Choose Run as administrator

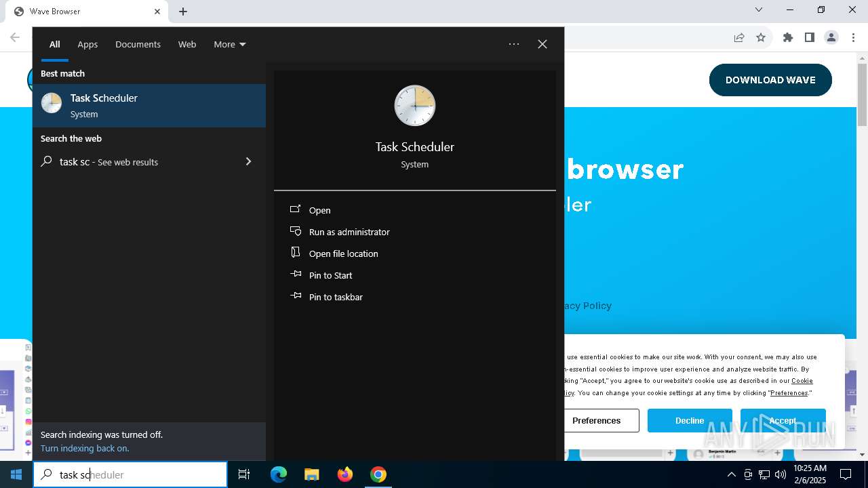(x=349, y=232)
